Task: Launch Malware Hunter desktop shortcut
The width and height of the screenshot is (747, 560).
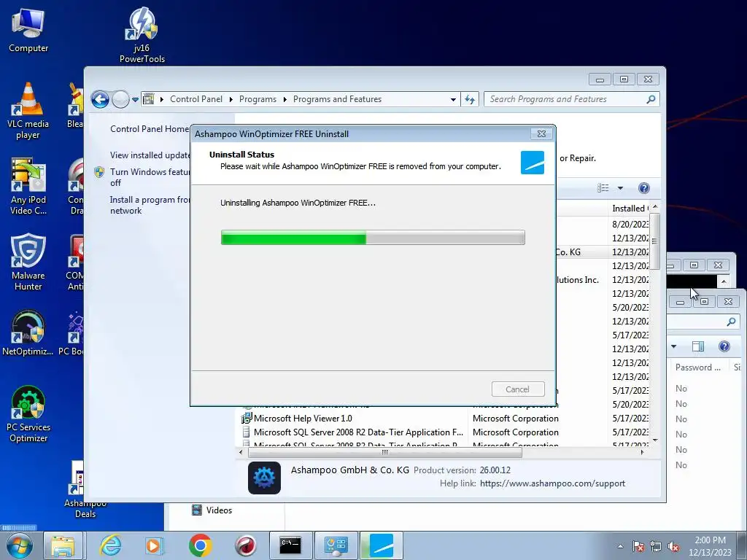Action: click(28, 262)
